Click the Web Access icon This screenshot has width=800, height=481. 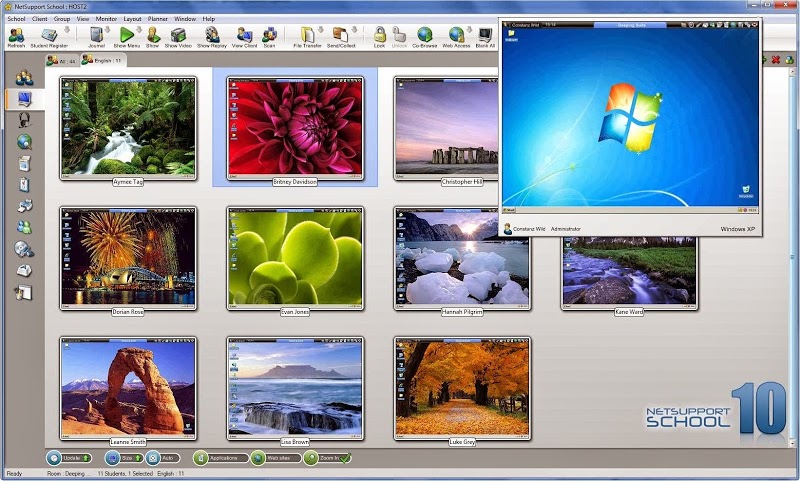click(x=456, y=37)
